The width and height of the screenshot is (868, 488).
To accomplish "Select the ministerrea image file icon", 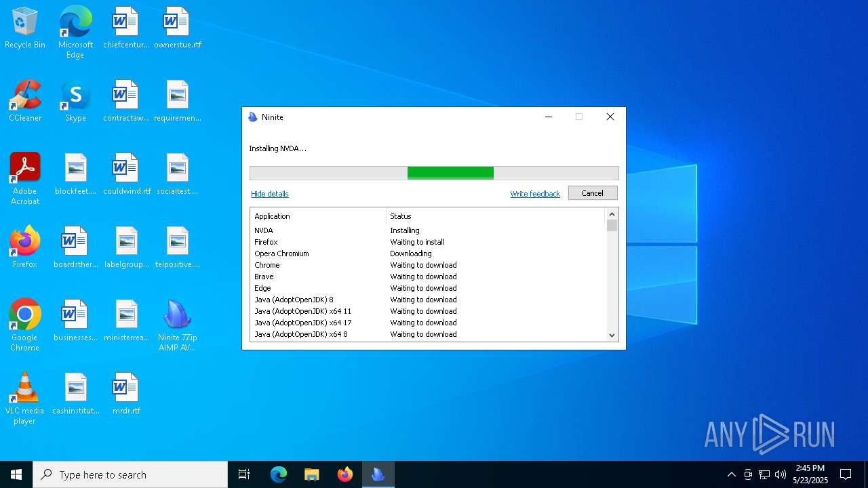I will pyautogui.click(x=126, y=321).
